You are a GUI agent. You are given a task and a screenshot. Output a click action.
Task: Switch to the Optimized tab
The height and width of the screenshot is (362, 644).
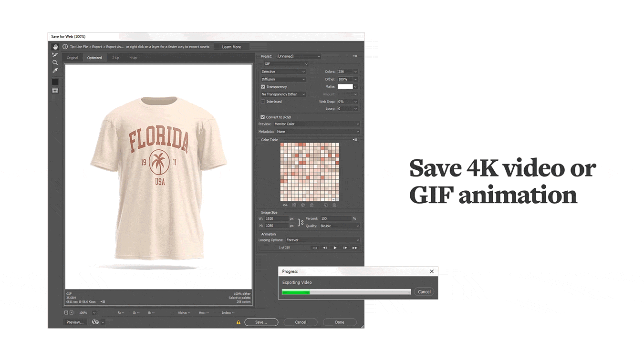94,58
